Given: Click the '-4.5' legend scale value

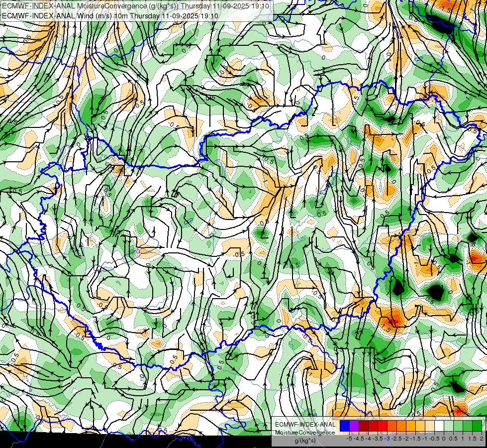Looking at the screenshot, I should 359,439.
